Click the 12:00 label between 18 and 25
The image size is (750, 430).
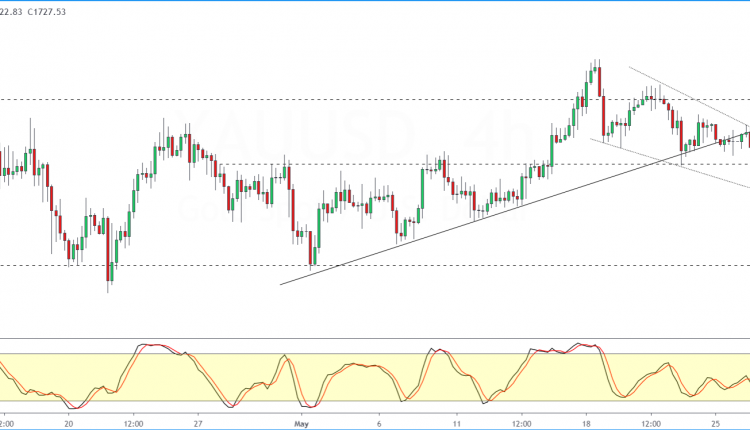pyautogui.click(x=651, y=424)
